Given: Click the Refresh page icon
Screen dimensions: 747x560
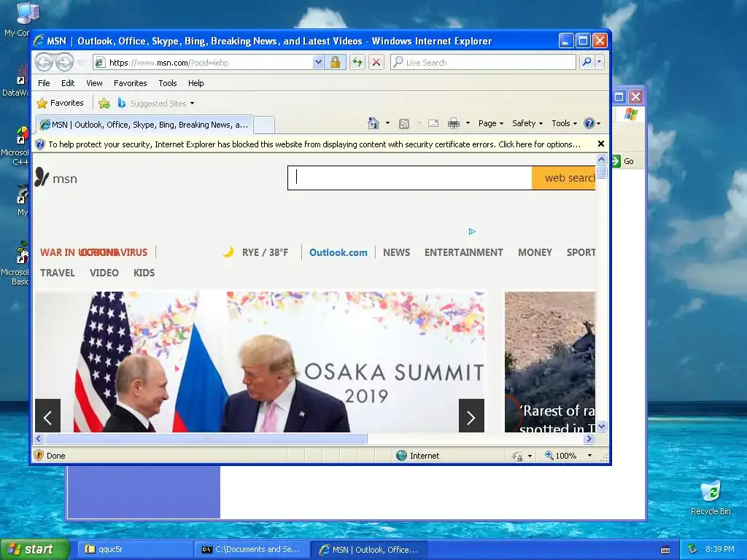Looking at the screenshot, I should (x=357, y=63).
